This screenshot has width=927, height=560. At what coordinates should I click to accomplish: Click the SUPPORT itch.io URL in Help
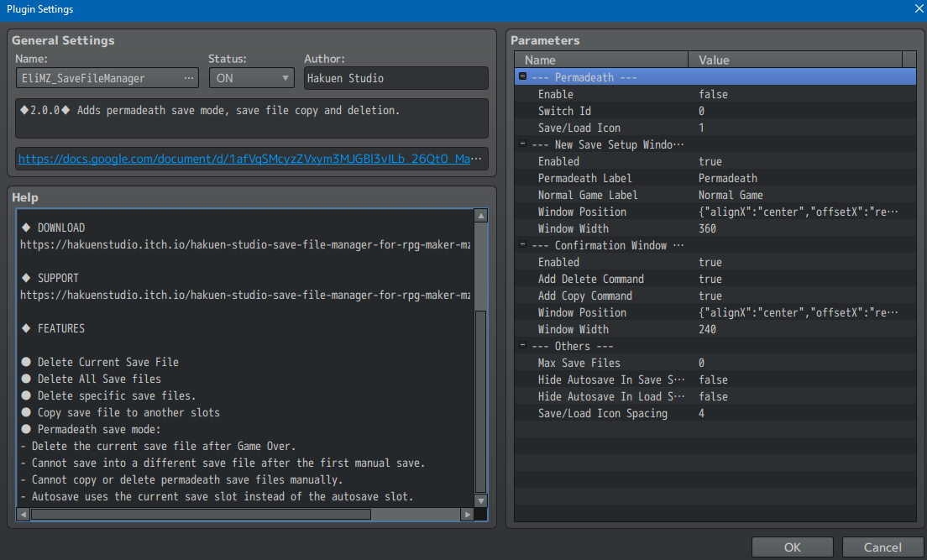(x=245, y=295)
